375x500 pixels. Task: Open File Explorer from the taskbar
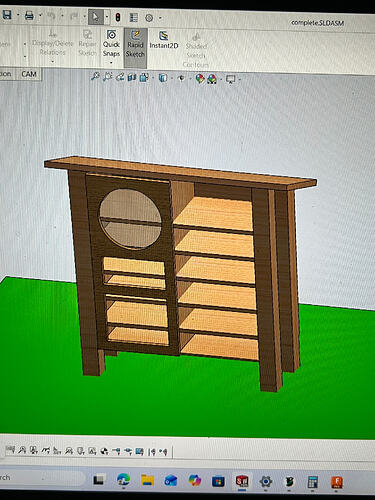(147, 480)
